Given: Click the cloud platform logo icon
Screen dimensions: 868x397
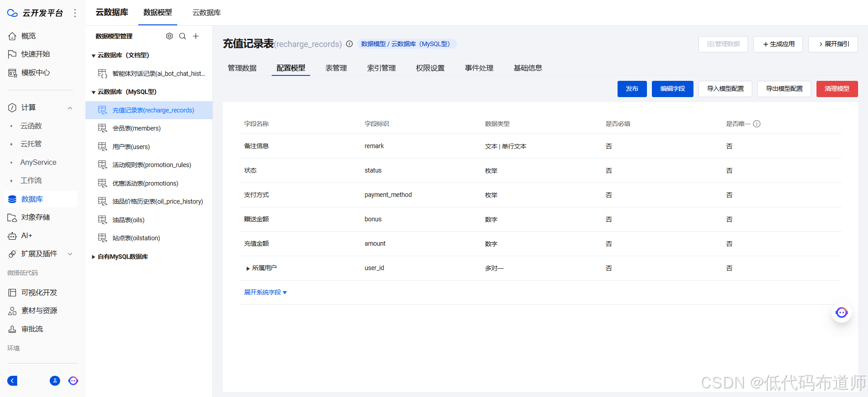Looking at the screenshot, I should [x=12, y=13].
